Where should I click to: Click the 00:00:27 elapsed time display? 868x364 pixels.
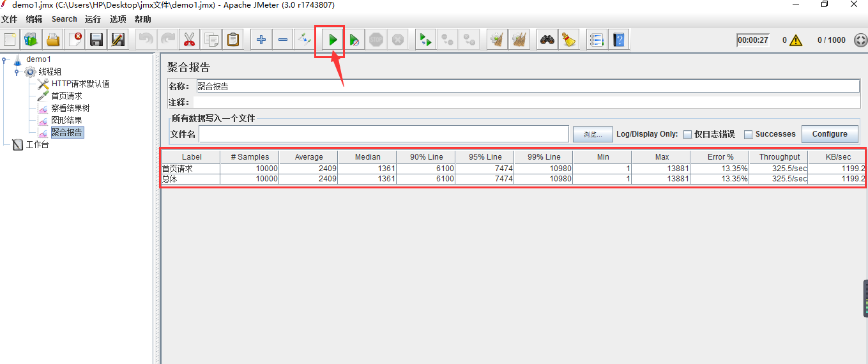(x=753, y=40)
